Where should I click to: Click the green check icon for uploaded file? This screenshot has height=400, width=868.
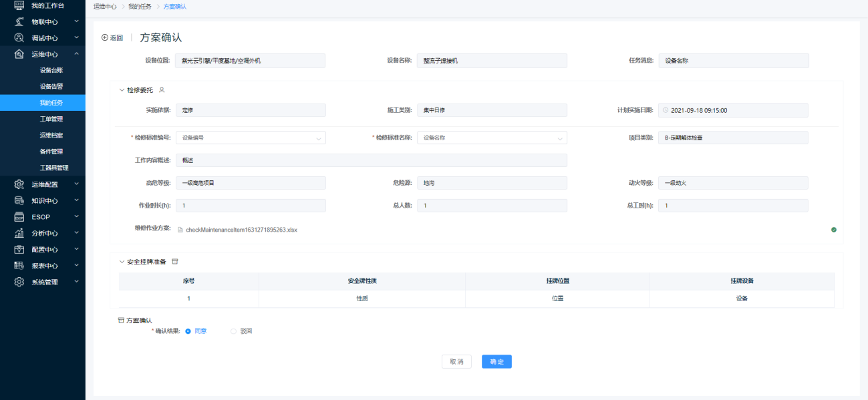[833, 230]
